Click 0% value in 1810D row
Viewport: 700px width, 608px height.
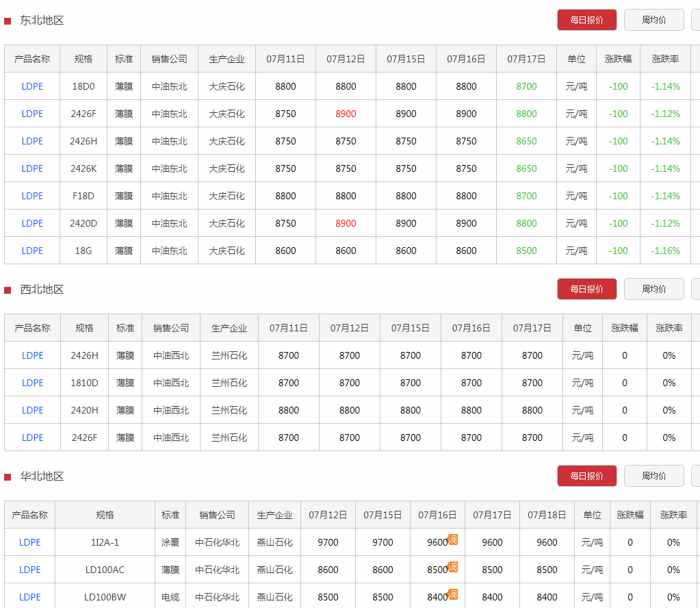(x=669, y=383)
